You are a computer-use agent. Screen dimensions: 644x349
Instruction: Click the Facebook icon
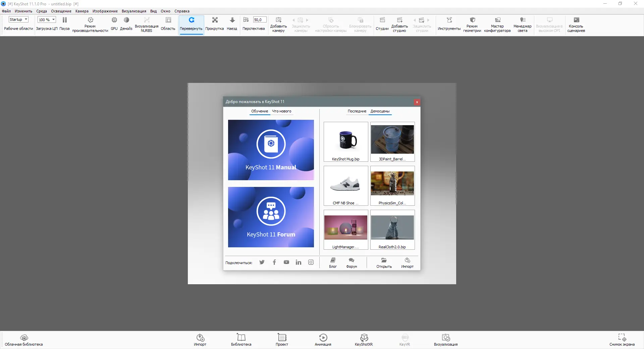(x=274, y=262)
